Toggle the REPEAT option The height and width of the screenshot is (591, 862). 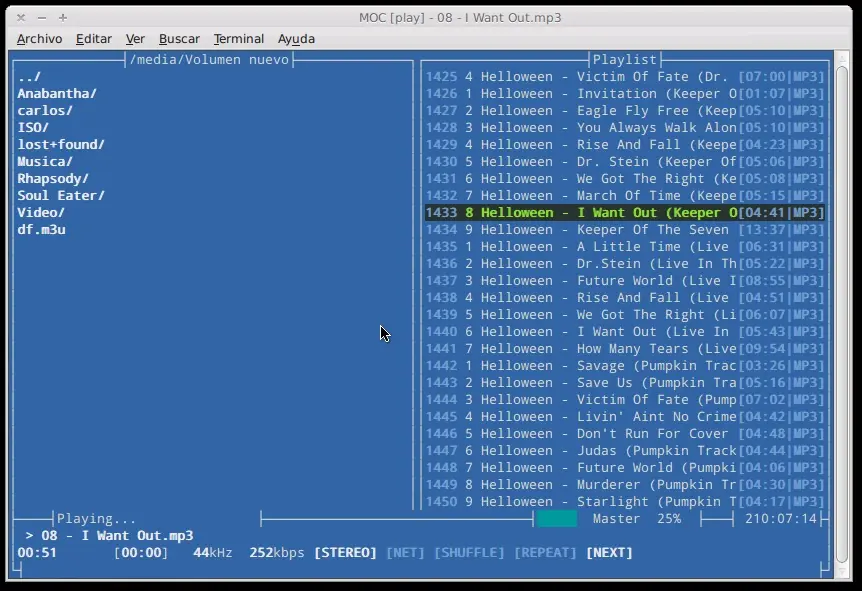[545, 553]
